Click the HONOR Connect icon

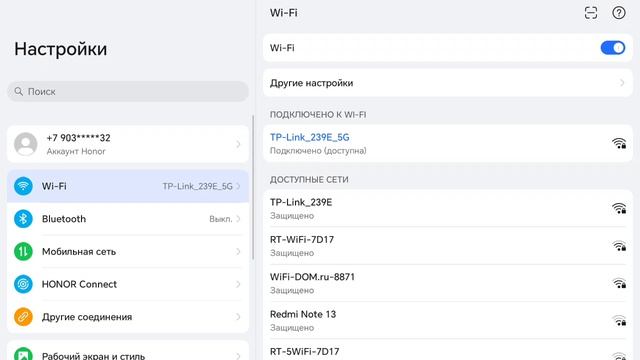23,284
